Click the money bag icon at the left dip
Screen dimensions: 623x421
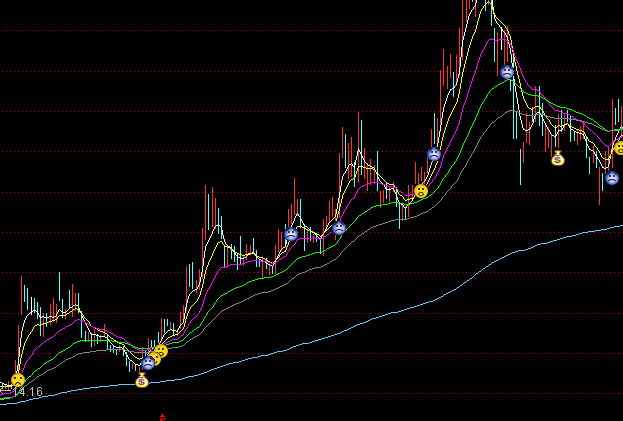(x=141, y=380)
